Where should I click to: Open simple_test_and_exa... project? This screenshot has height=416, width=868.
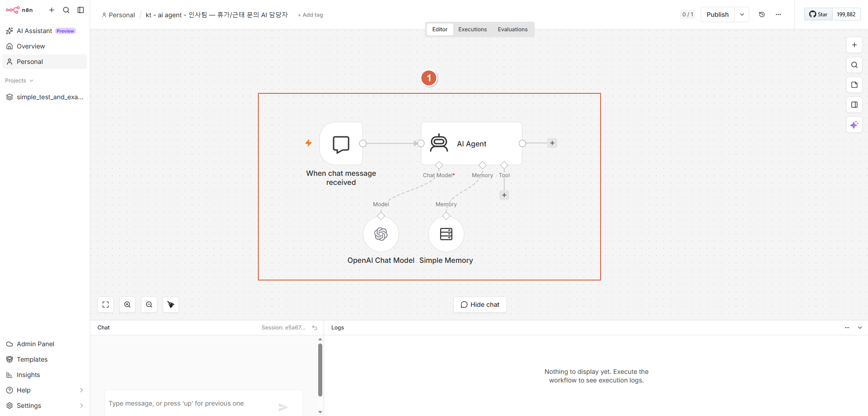[x=44, y=97]
